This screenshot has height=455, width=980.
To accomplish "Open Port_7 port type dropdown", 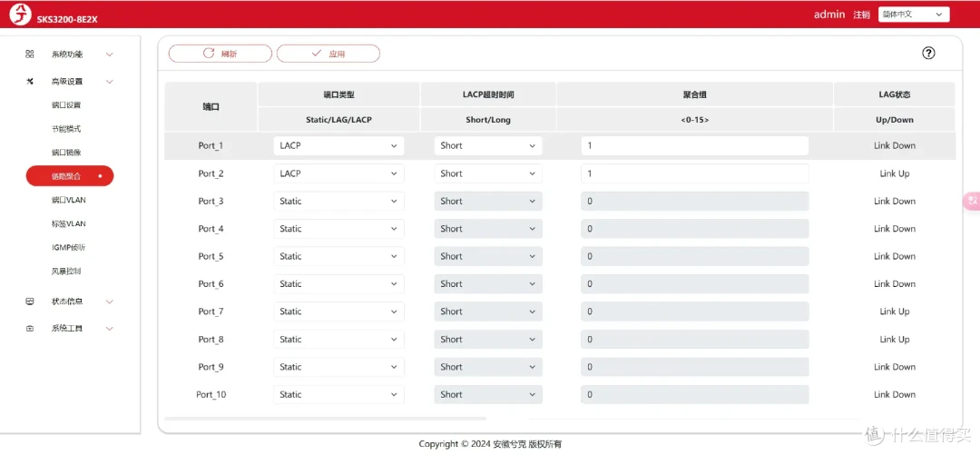I will coord(338,311).
